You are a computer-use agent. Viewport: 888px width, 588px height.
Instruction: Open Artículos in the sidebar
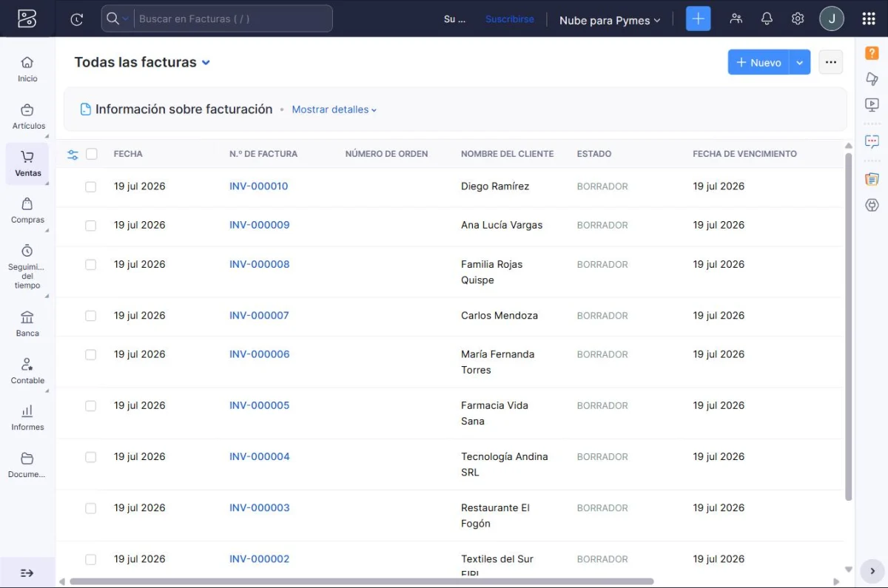(27, 117)
